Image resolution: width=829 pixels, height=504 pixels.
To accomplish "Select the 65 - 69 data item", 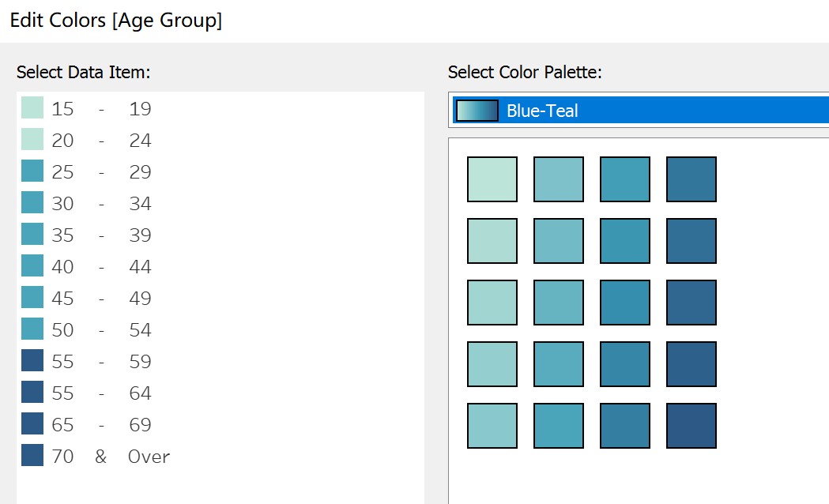I will (100, 425).
